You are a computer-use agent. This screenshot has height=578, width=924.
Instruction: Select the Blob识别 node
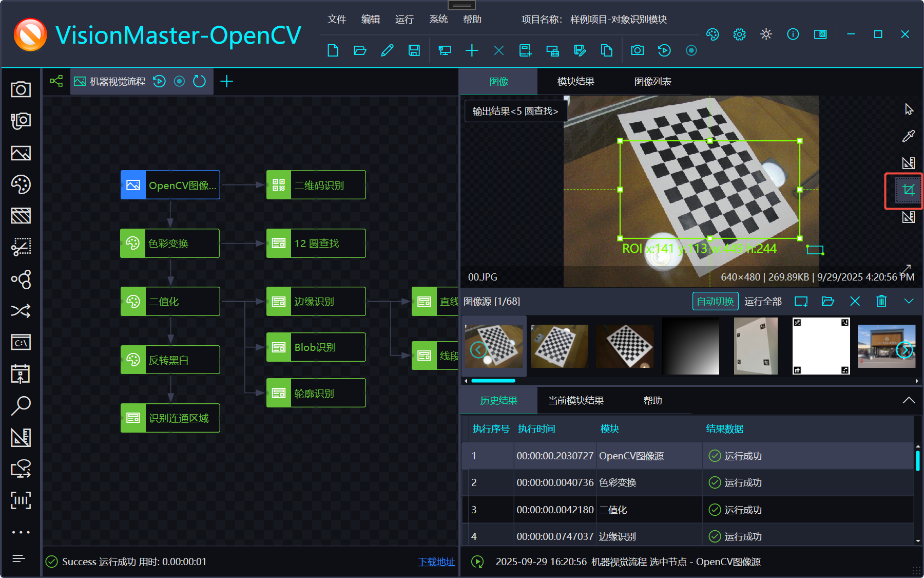point(316,347)
